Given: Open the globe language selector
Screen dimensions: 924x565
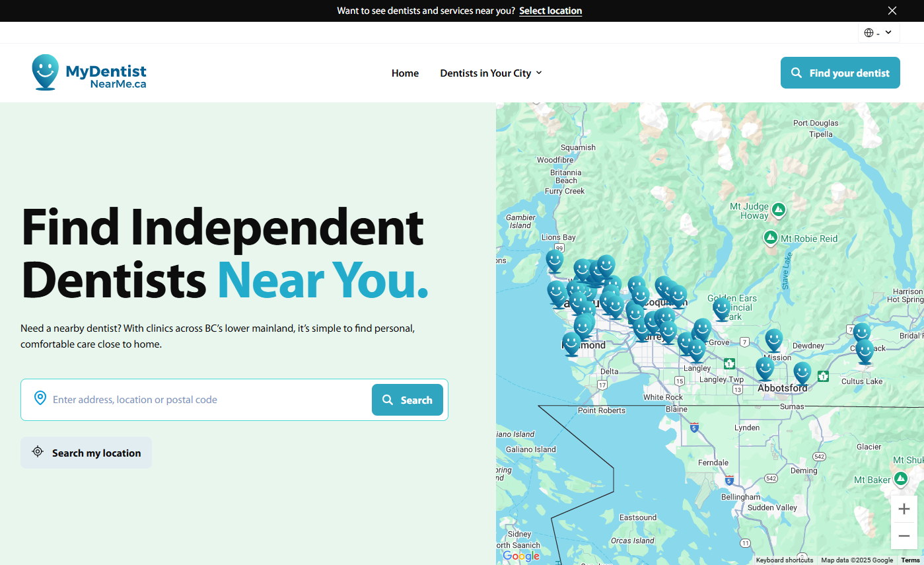Looking at the screenshot, I should click(x=878, y=32).
